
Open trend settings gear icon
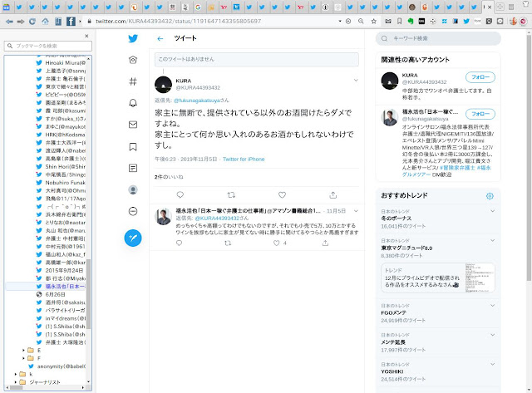pos(490,196)
